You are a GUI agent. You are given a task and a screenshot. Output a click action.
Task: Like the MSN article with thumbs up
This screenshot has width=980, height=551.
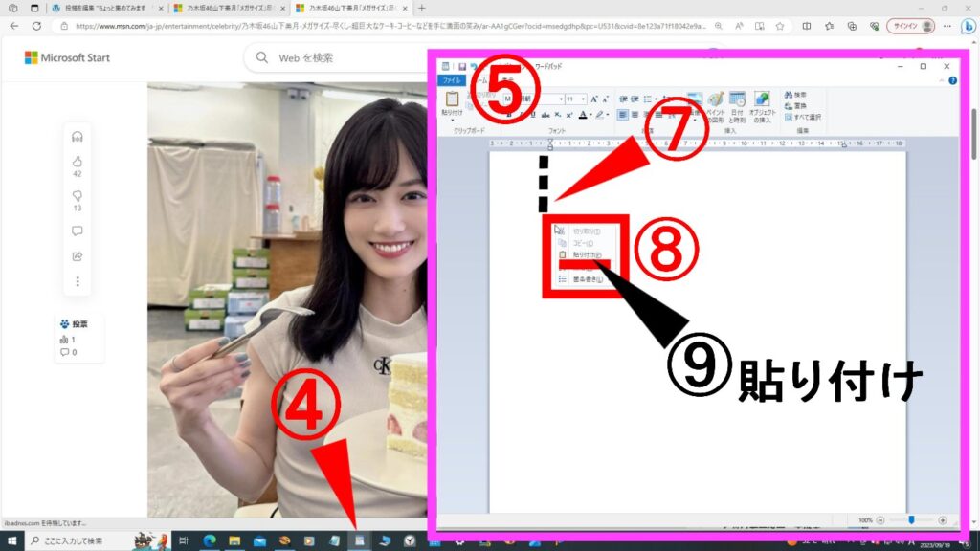78,162
